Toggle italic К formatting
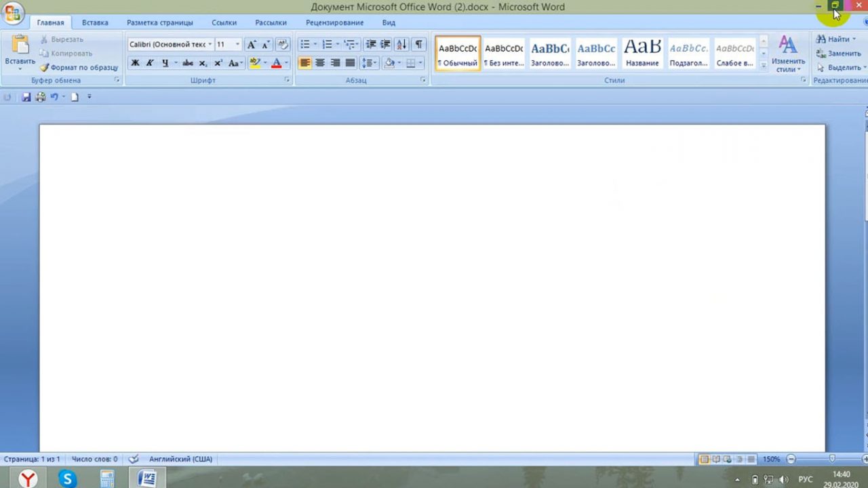Screen dimensions: 868x488 point(150,63)
